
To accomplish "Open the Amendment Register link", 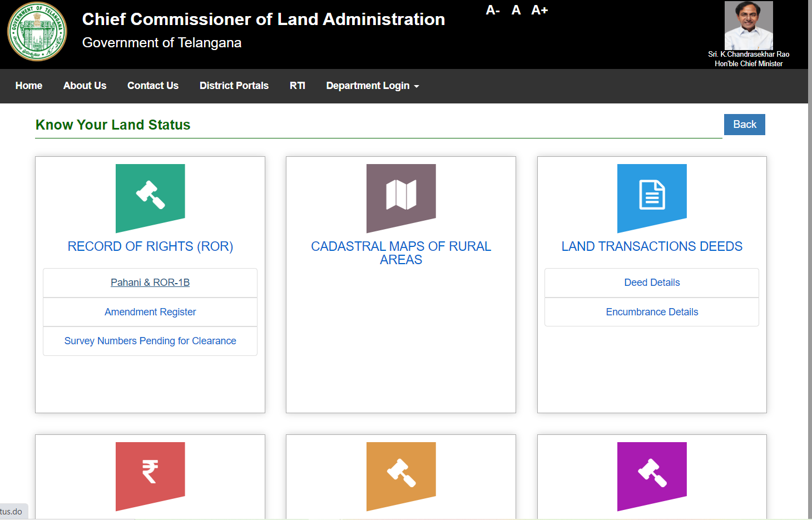I will [150, 312].
